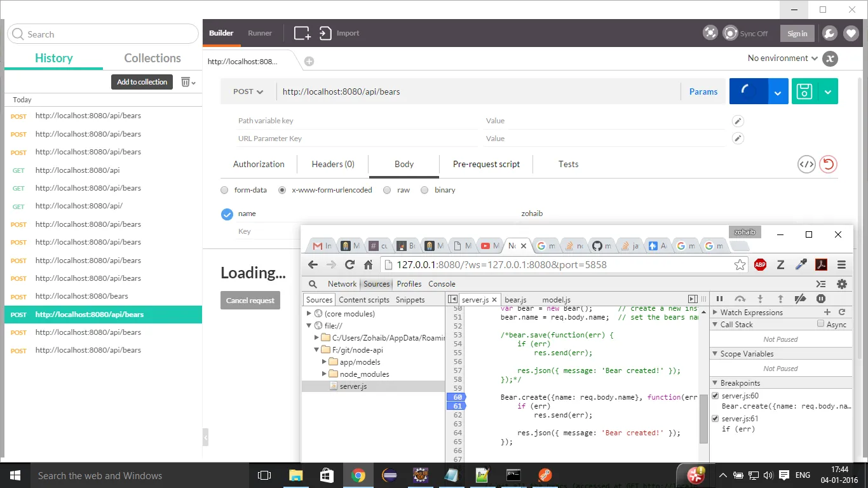Pause script execution in debugger
The image size is (868, 488).
pos(720,299)
